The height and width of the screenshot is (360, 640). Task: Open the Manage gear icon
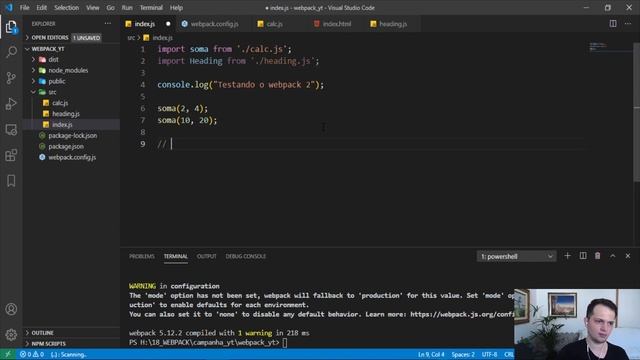11,335
